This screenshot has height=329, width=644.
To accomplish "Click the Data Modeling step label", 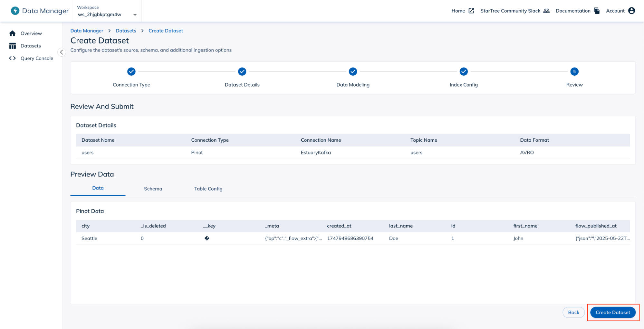I will 353,85.
